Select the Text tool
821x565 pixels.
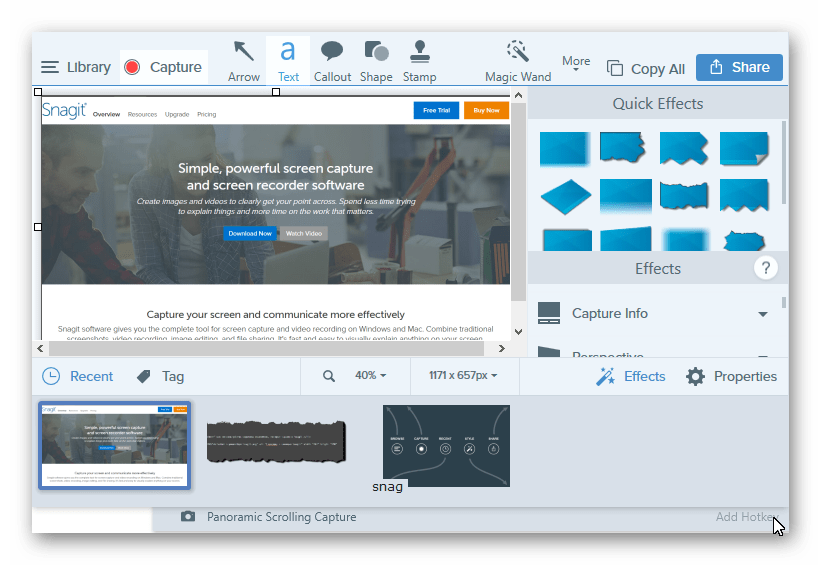[288, 61]
